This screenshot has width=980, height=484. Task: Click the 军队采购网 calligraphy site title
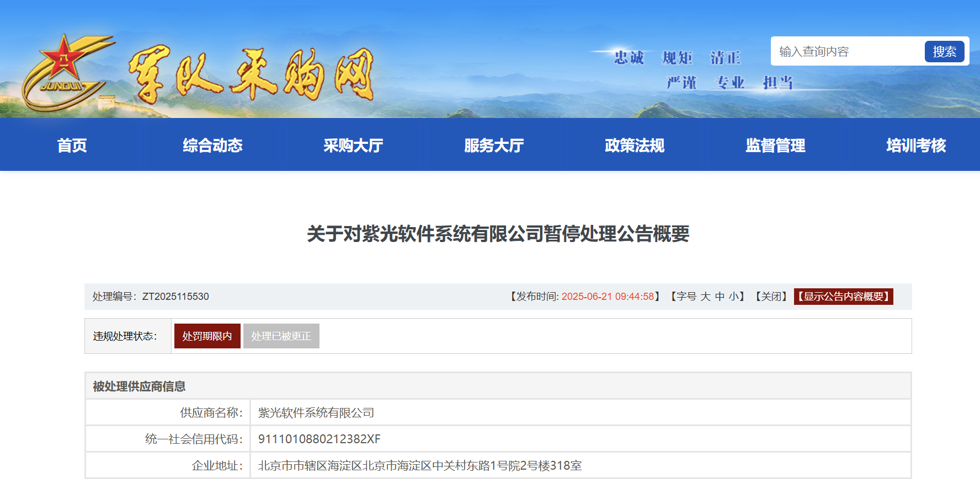point(251,75)
